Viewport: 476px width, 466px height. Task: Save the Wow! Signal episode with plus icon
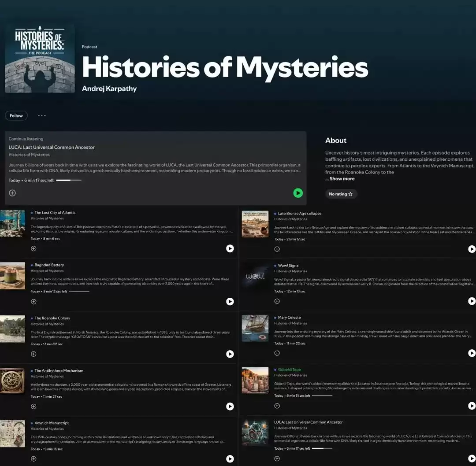point(277,301)
